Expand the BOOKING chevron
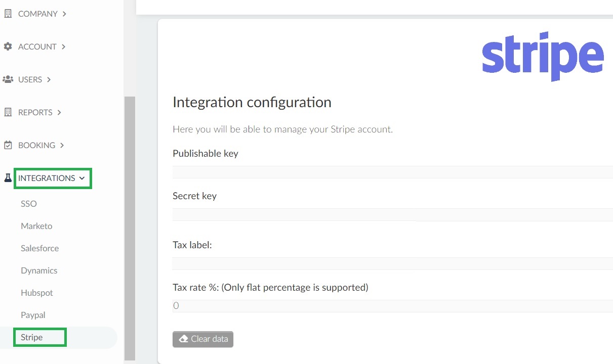 62,145
